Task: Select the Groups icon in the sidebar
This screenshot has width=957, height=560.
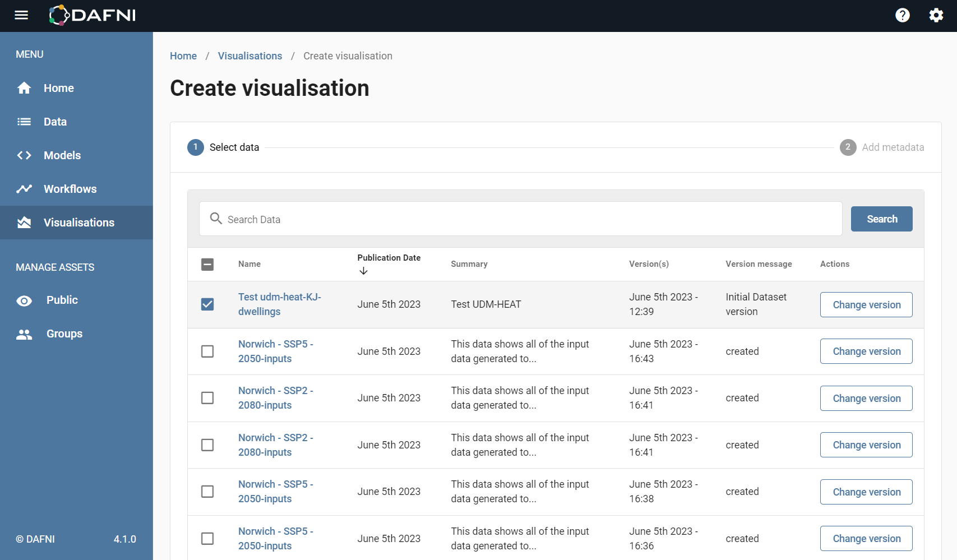Action: [24, 334]
